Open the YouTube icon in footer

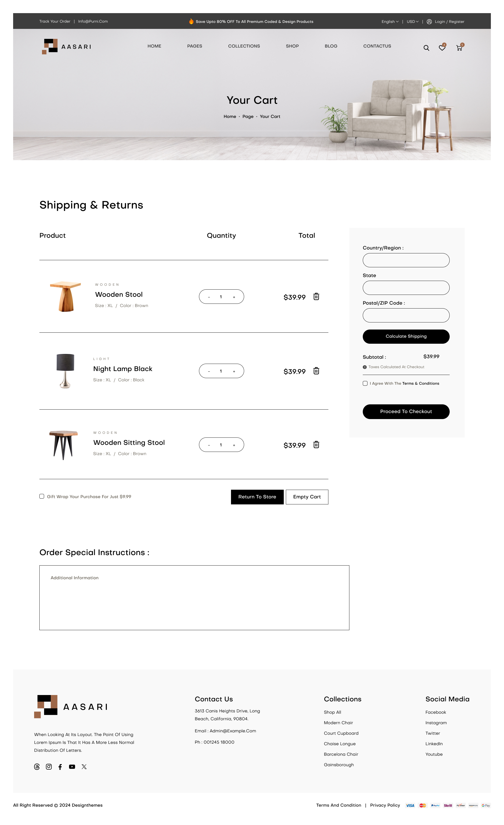72,766
